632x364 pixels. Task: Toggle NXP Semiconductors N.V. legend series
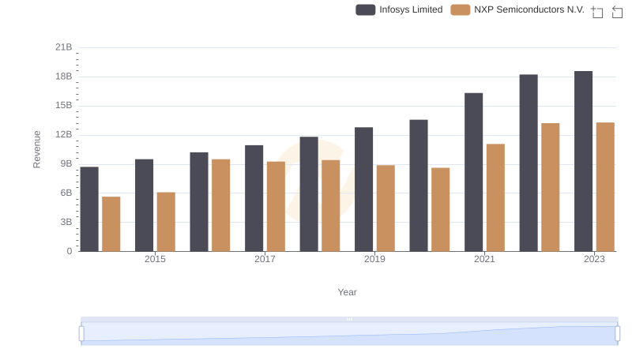pyautogui.click(x=517, y=9)
